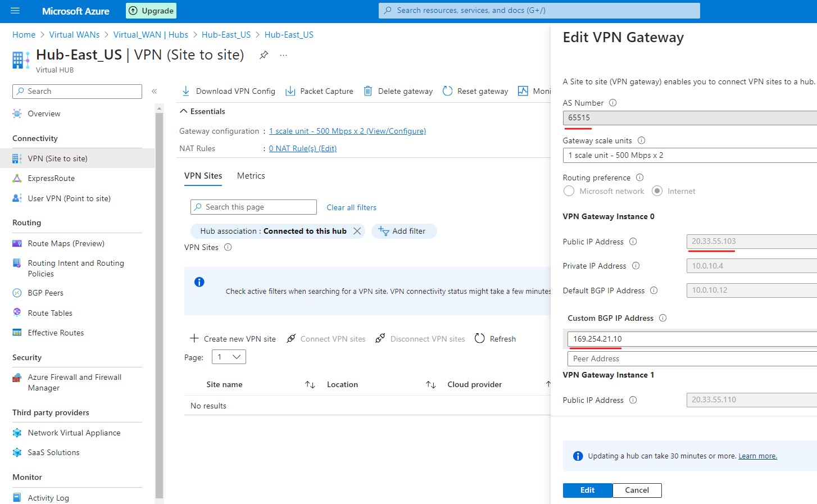Switch to the Metrics tab
Image resolution: width=817 pixels, height=504 pixels.
[x=251, y=176]
